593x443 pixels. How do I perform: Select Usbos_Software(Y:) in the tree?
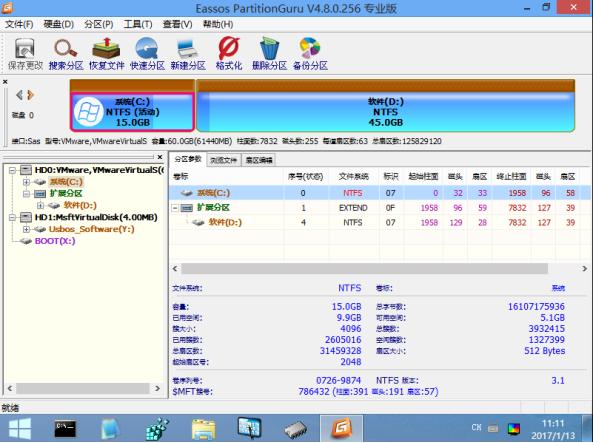[92, 229]
